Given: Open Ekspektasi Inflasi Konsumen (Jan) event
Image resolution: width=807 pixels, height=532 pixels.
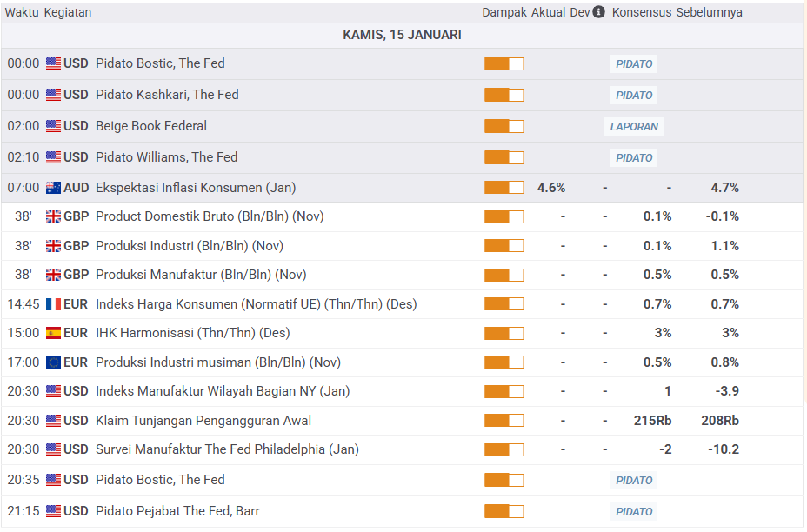Looking at the screenshot, I should tap(190, 188).
